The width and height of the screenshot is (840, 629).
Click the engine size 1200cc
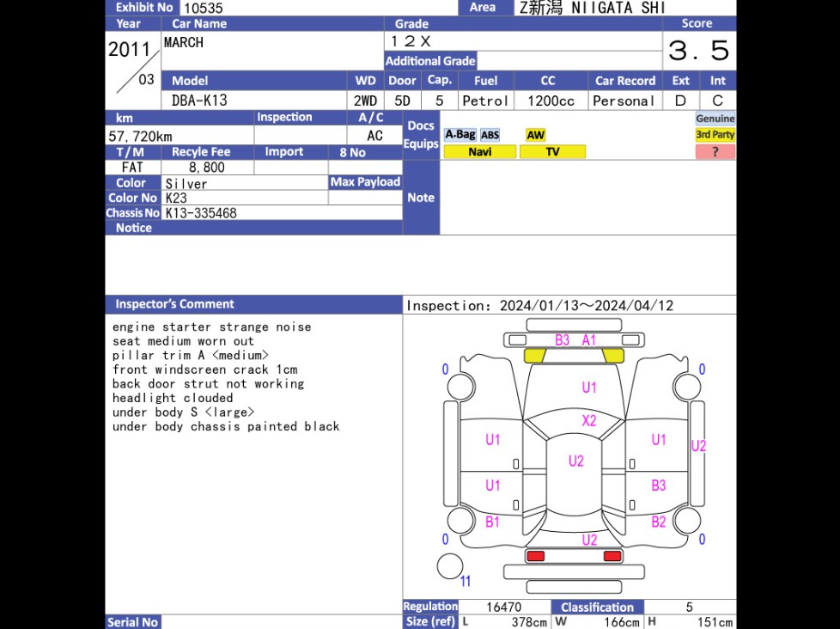point(551,101)
